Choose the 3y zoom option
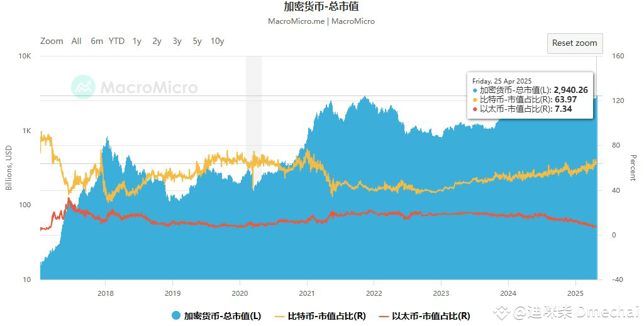The image size is (644, 326). 177,41
